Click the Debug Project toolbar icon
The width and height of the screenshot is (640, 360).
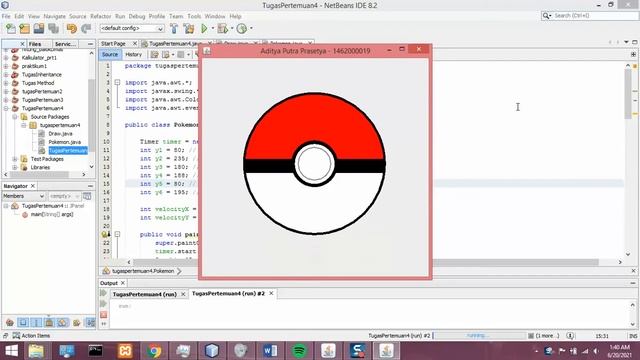click(x=222, y=29)
